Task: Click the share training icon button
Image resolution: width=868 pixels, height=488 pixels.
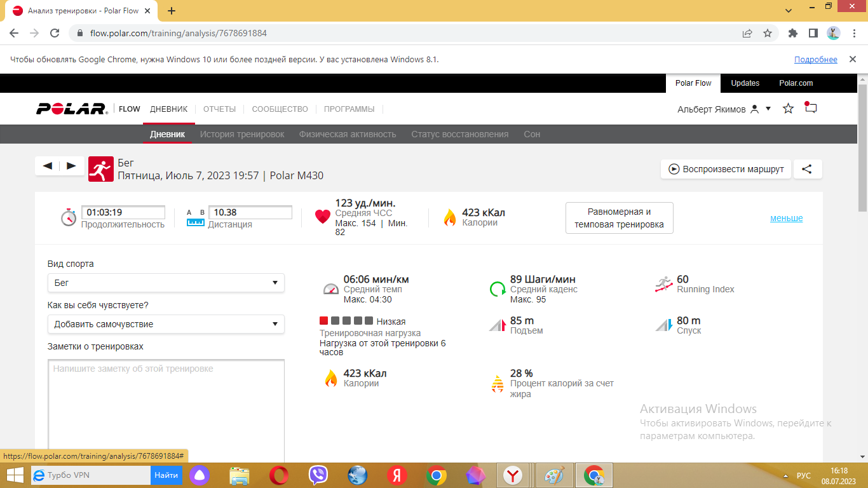Action: [x=807, y=169]
